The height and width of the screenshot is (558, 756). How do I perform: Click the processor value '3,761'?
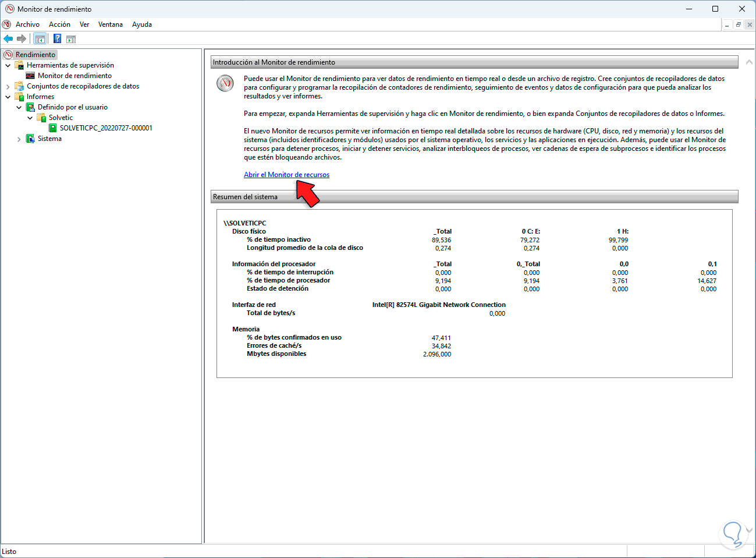[620, 281]
